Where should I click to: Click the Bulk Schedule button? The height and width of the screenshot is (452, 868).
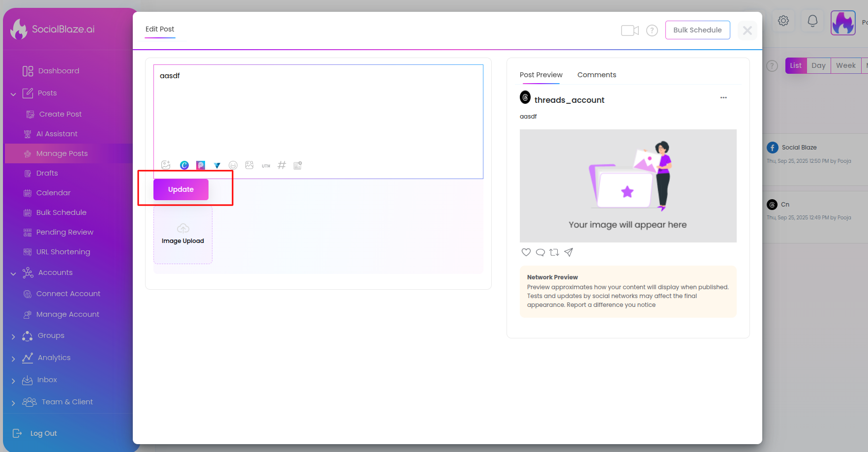point(697,30)
